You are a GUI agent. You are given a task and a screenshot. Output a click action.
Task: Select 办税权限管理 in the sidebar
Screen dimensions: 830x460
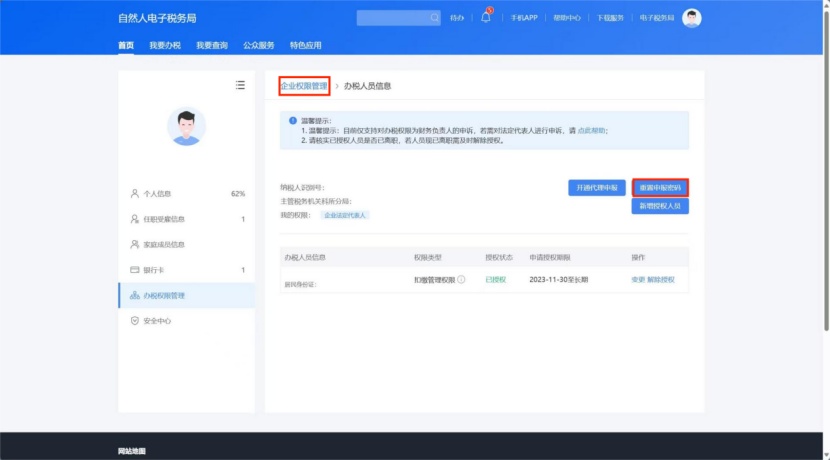pyautogui.click(x=186, y=295)
